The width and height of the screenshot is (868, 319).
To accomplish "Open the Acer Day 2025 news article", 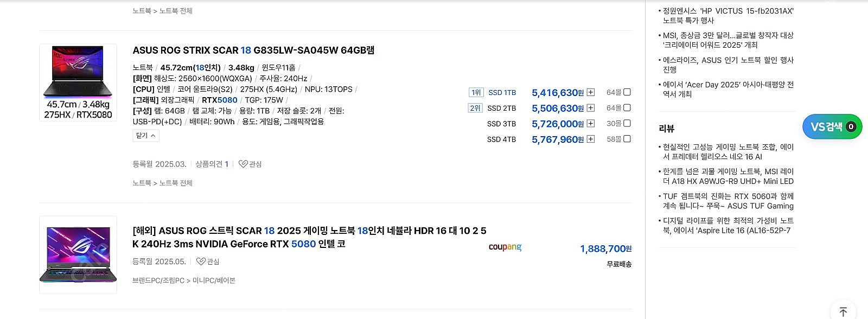I will click(x=728, y=90).
